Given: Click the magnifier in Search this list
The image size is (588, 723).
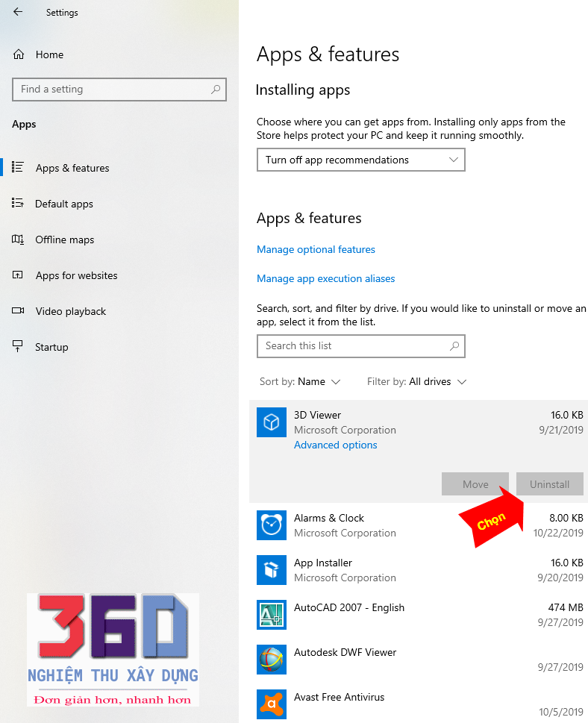Looking at the screenshot, I should [x=454, y=345].
